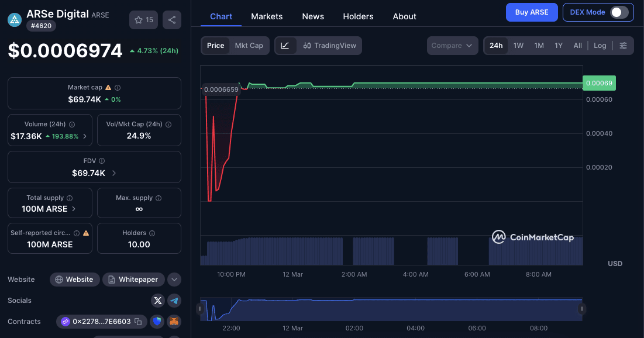Click the Buy ARSE button
This screenshot has height=338, width=644.
(x=531, y=12)
